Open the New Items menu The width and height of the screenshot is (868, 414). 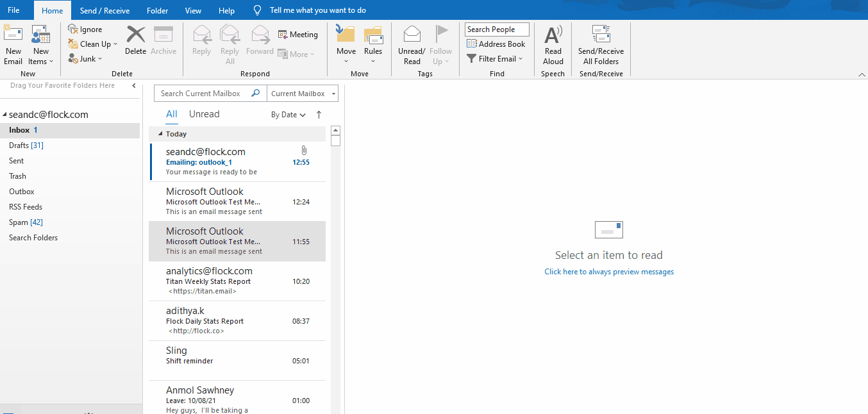(x=41, y=45)
